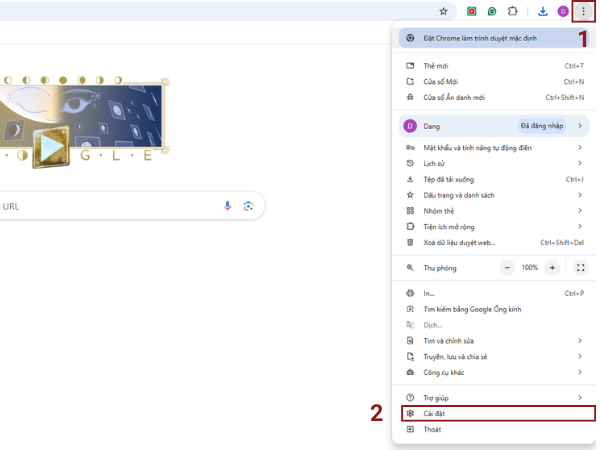Expand the Công cụ khác submenu arrow
This screenshot has width=600, height=450.
pos(580,372)
